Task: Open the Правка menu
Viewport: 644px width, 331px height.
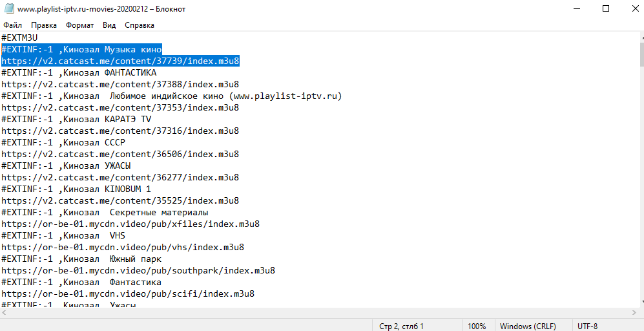Action: (x=44, y=25)
